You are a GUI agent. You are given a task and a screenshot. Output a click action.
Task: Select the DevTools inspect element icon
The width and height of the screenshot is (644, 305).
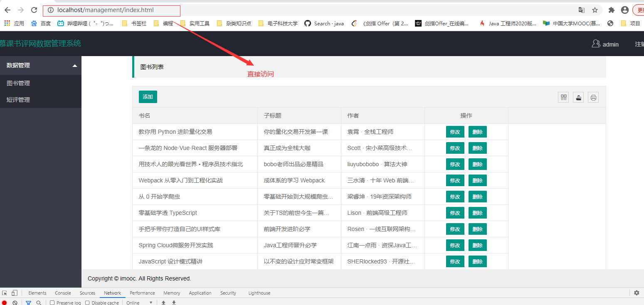pyautogui.click(x=5, y=293)
